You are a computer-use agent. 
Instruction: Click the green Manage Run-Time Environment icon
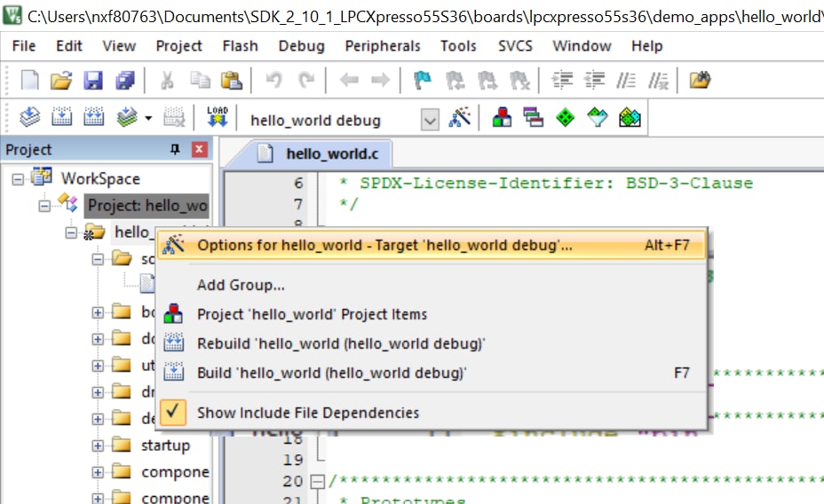[566, 118]
